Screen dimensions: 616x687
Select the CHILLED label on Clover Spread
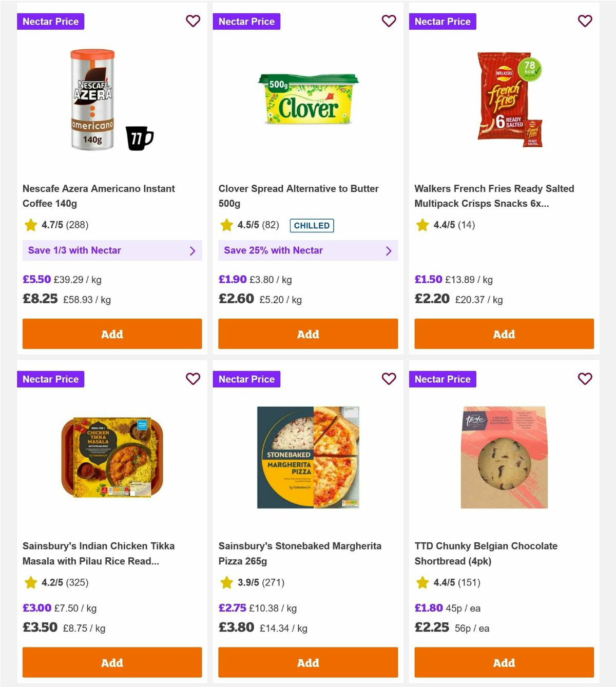click(x=311, y=225)
